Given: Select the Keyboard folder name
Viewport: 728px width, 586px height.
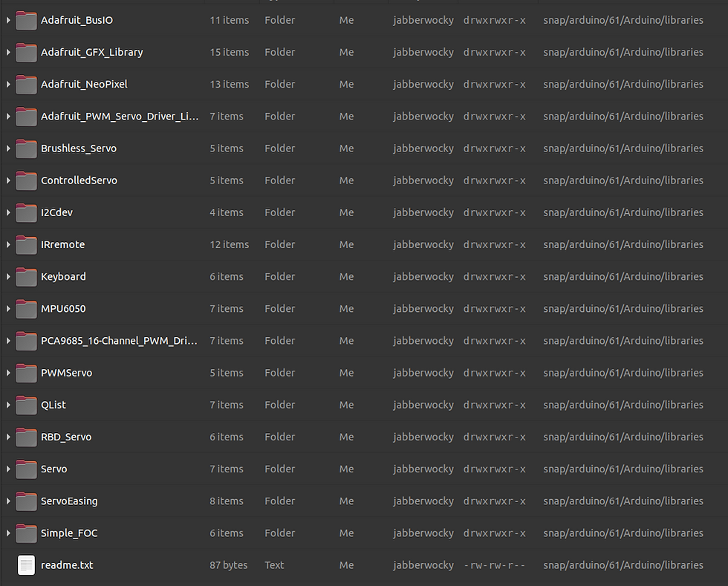Looking at the screenshot, I should point(63,277).
